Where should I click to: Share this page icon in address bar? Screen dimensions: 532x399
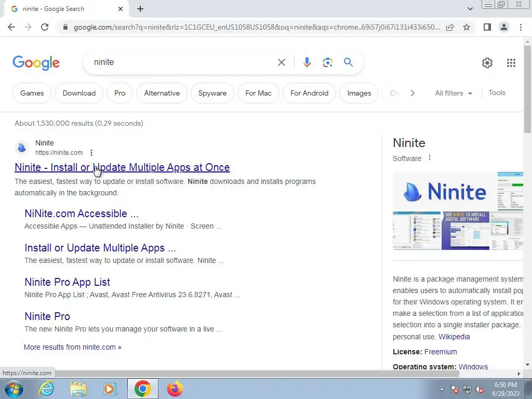tap(450, 27)
